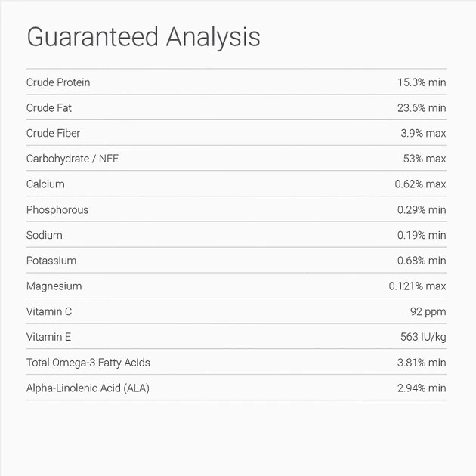Select the 0.121% max magnesium value

pyautogui.click(x=417, y=286)
